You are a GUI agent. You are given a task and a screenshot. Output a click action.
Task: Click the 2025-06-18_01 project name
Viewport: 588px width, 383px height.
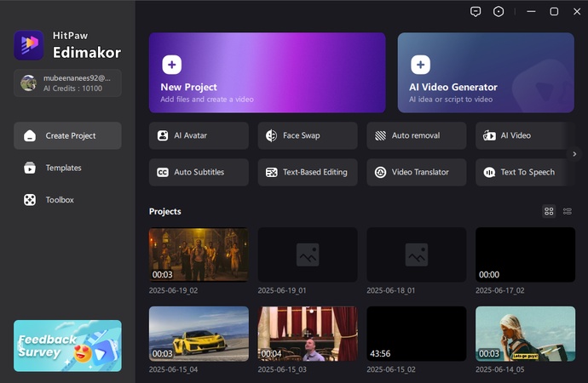[x=391, y=290]
